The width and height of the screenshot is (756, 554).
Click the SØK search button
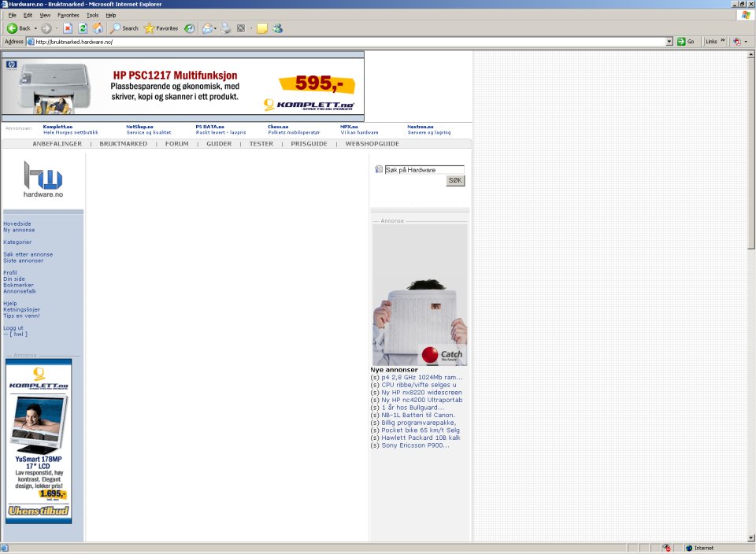(x=455, y=181)
